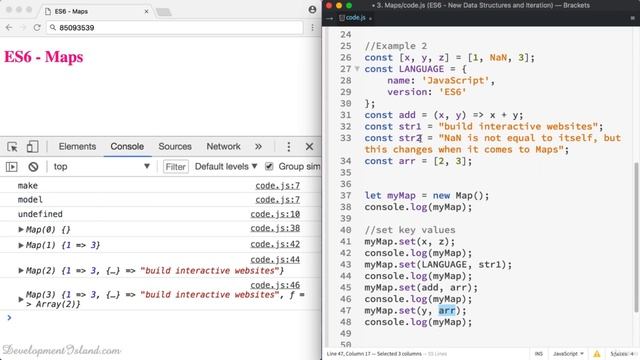Select the code.js file tab in Brackets
Screen dimensions: 640x360
click(x=355, y=18)
